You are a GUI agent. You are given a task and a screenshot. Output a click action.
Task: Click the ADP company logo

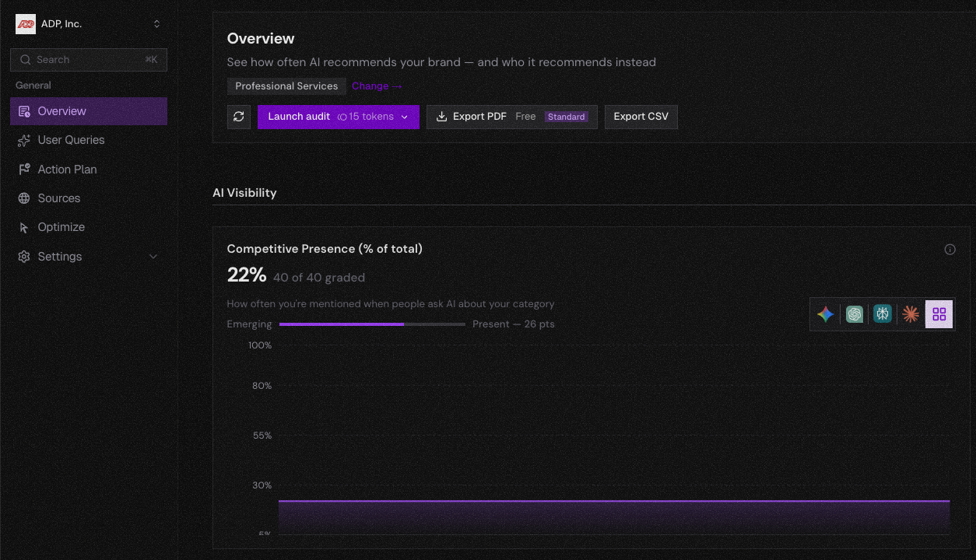26,24
